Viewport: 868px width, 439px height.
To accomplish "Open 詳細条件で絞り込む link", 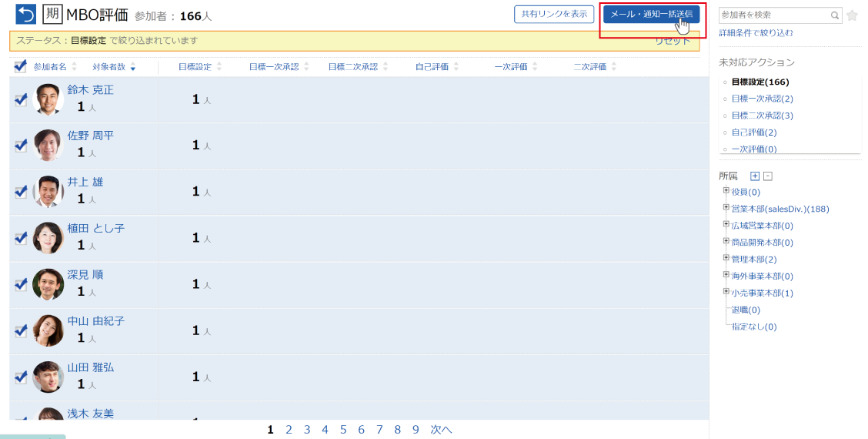I will pyautogui.click(x=756, y=33).
